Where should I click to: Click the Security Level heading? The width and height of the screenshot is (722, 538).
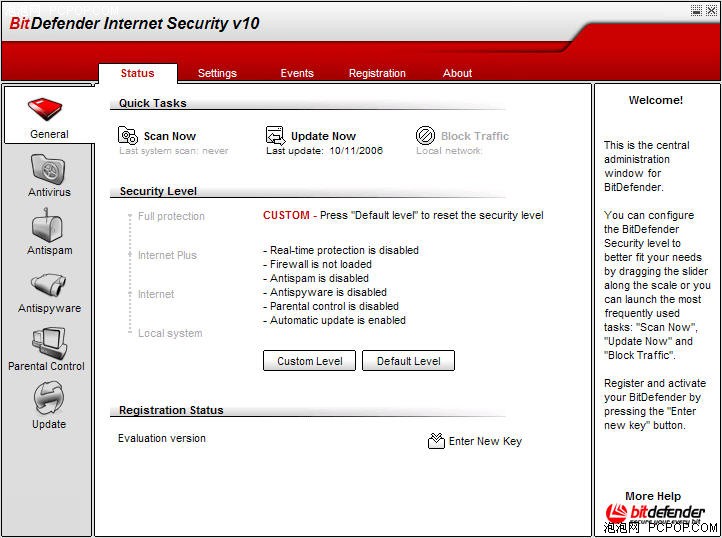click(x=158, y=191)
